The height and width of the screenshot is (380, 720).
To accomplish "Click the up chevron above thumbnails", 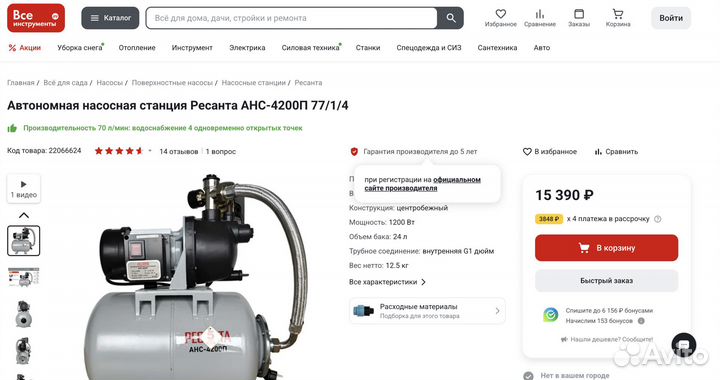I will 24,215.
